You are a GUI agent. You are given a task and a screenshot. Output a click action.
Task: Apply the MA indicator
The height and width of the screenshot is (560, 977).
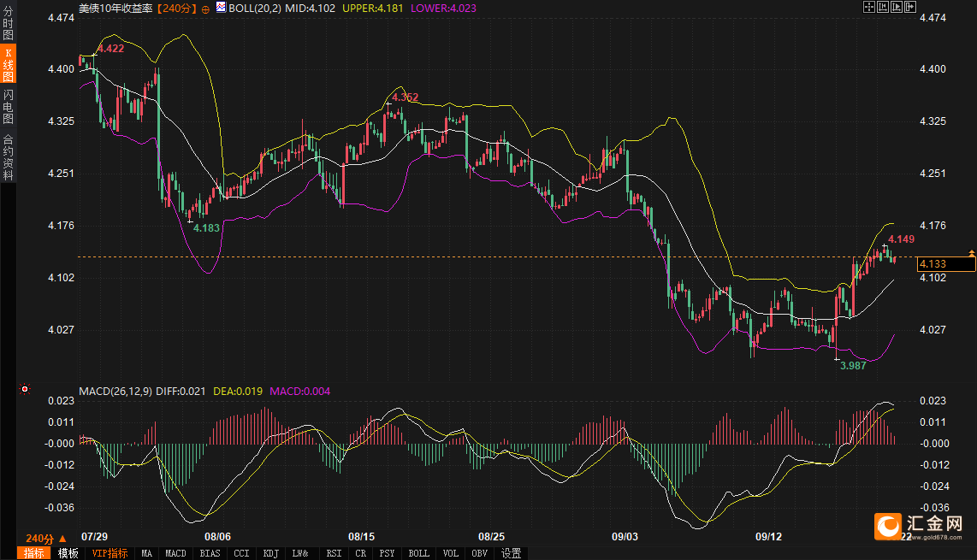pos(146,553)
